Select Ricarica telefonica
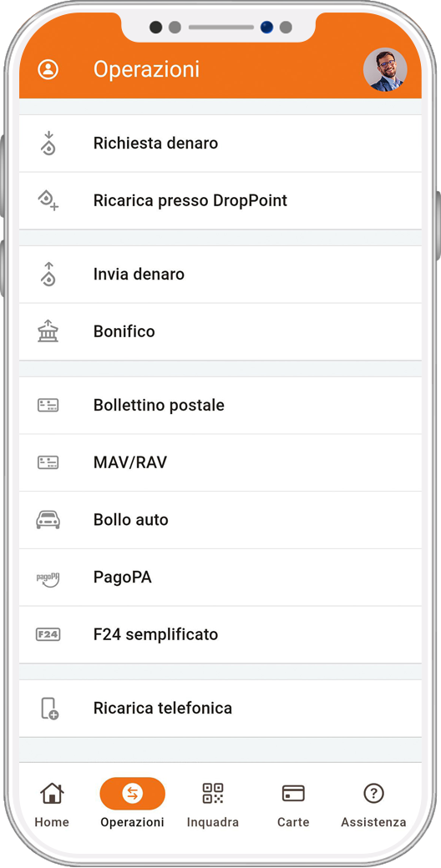This screenshot has height=868, width=441. (220, 708)
